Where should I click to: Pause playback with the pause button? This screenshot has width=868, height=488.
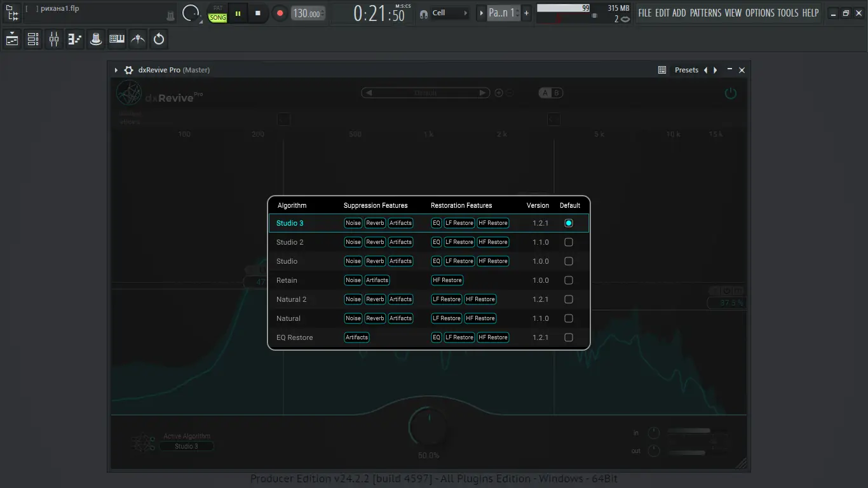point(238,13)
